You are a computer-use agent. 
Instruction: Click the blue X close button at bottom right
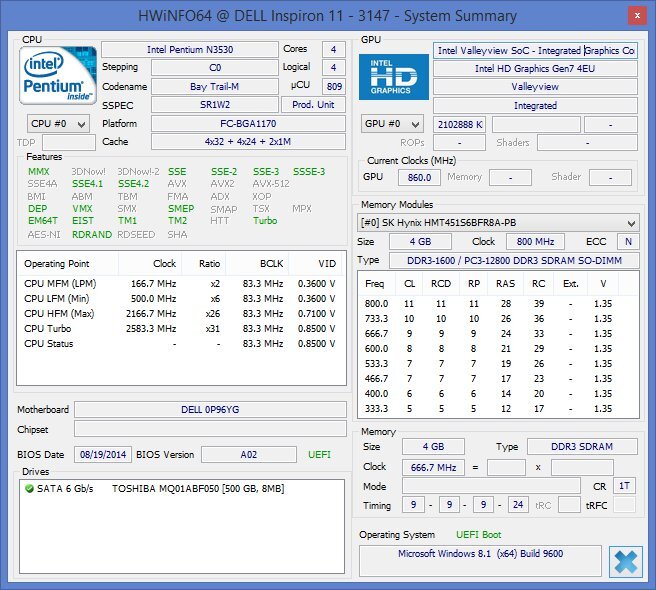pos(626,562)
